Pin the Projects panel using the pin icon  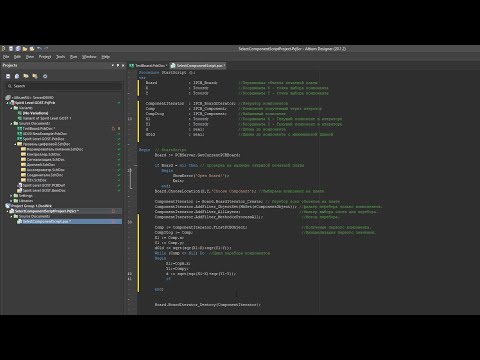click(118, 65)
